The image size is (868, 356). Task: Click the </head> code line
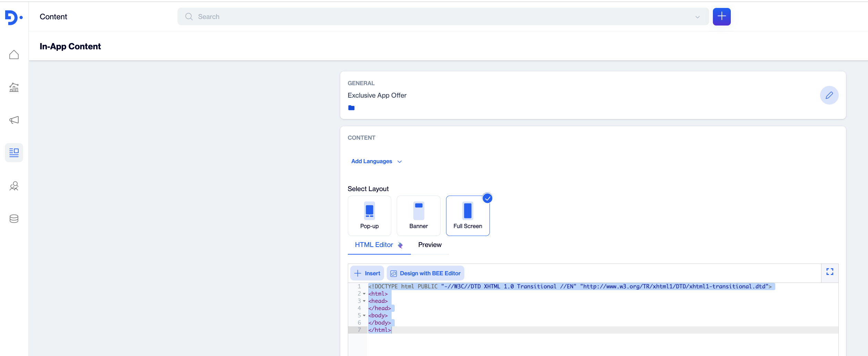coord(380,308)
